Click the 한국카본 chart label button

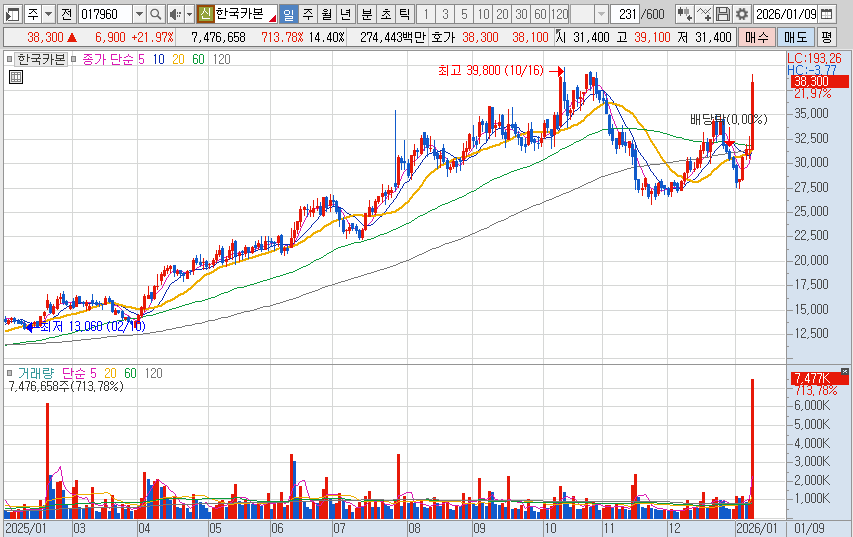41,59
